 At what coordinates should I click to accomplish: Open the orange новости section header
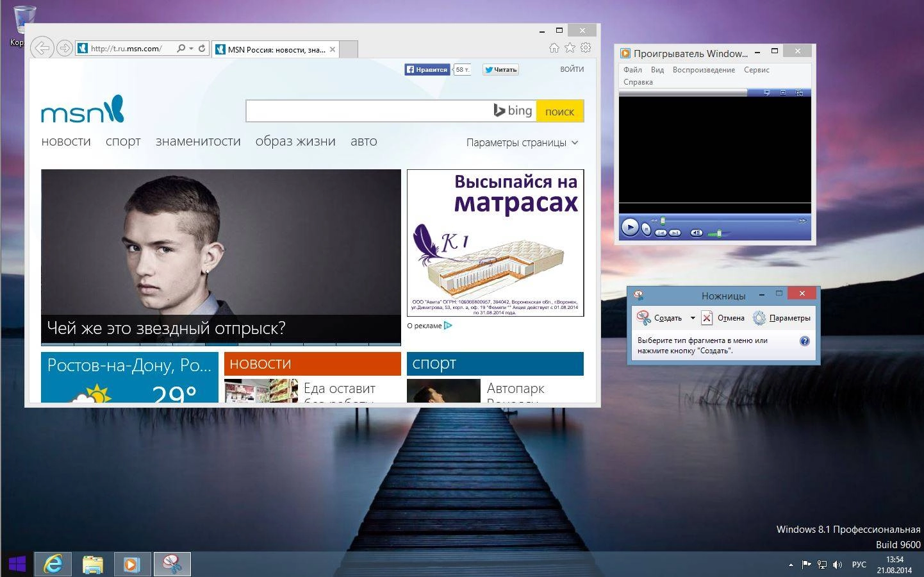pyautogui.click(x=312, y=364)
